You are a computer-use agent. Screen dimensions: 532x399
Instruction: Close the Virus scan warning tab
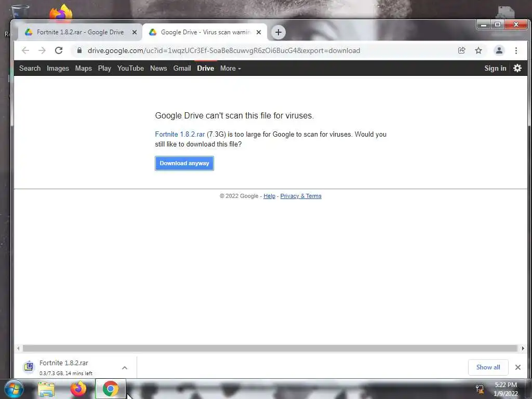(259, 32)
